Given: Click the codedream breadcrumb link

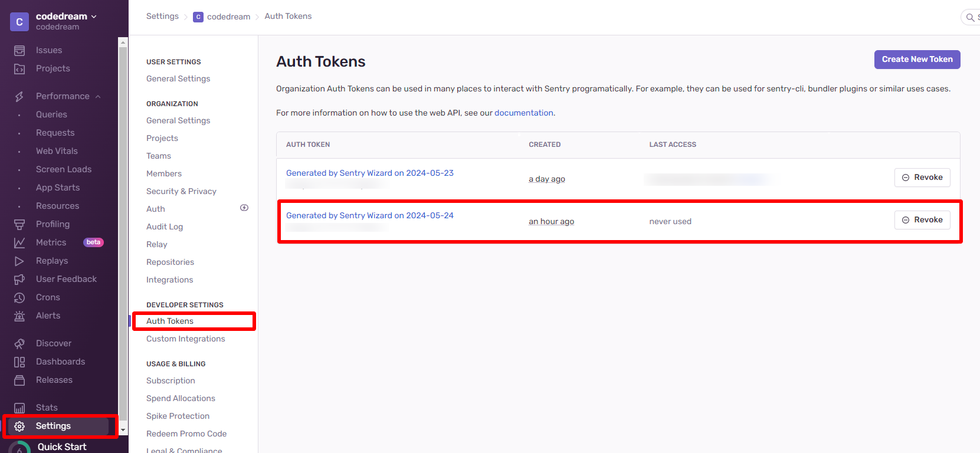Looking at the screenshot, I should point(228,17).
